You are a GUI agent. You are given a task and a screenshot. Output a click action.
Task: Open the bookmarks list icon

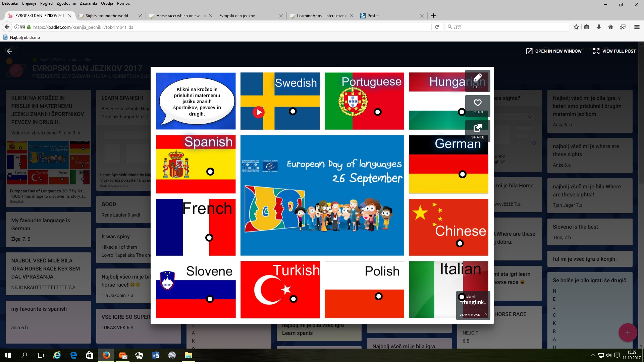coord(587,27)
